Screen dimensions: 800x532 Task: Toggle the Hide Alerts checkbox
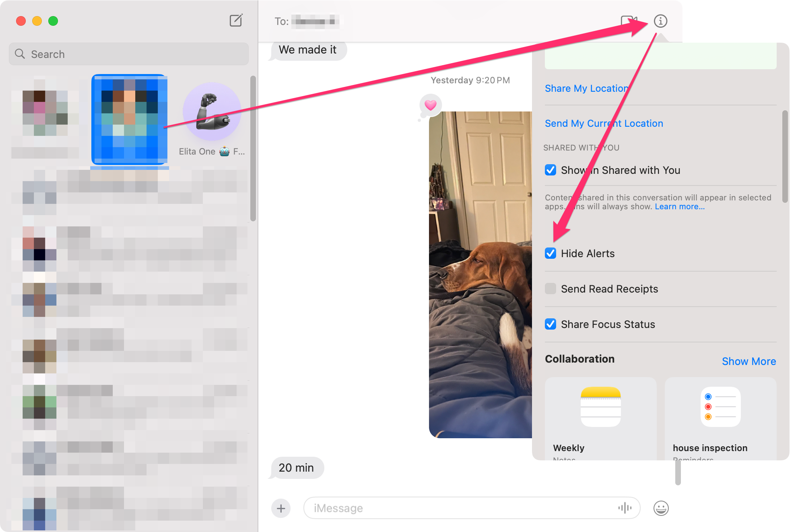point(550,254)
